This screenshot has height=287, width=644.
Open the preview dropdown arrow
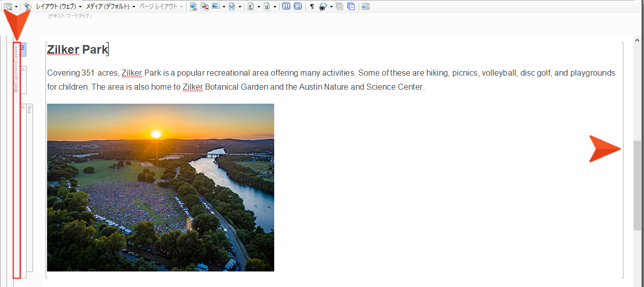[x=16, y=7]
